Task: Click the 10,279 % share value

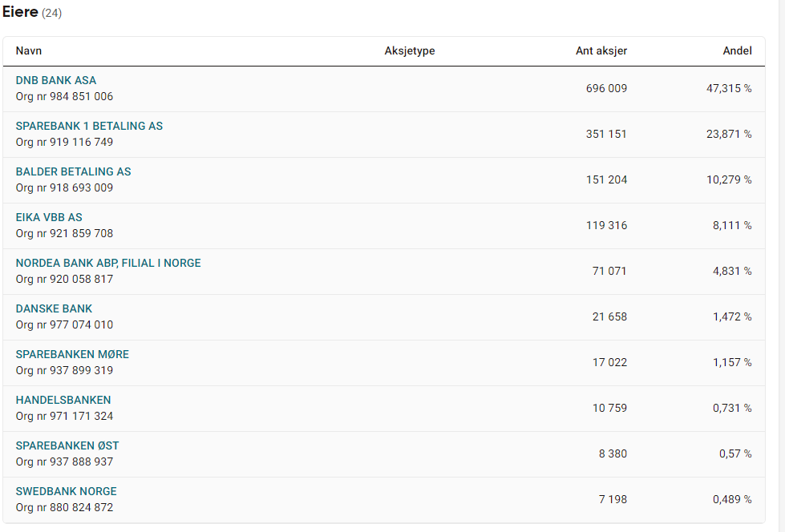Action: tap(729, 179)
